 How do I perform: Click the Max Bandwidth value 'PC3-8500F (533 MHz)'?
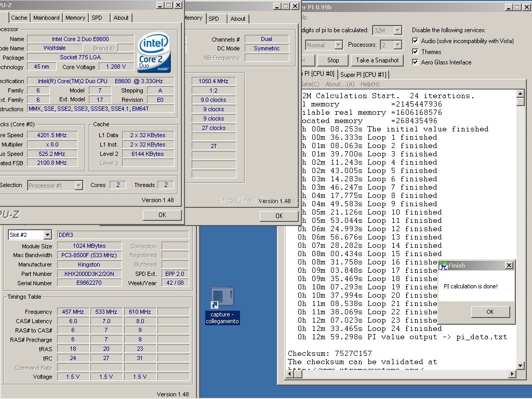pyautogui.click(x=89, y=255)
